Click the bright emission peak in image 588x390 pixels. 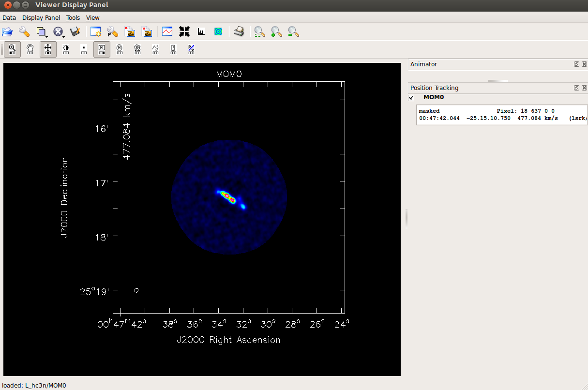click(226, 195)
